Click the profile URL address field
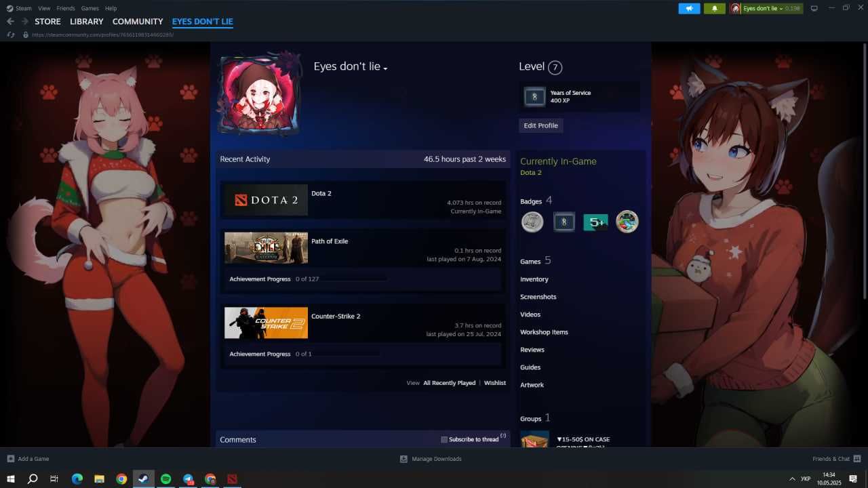This screenshot has width=868, height=488. pyautogui.click(x=102, y=35)
